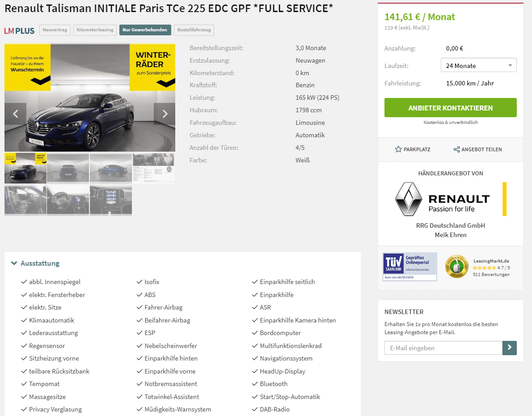Click the Anbieter kontaktieren button
The image size is (532, 416).
pos(451,108)
